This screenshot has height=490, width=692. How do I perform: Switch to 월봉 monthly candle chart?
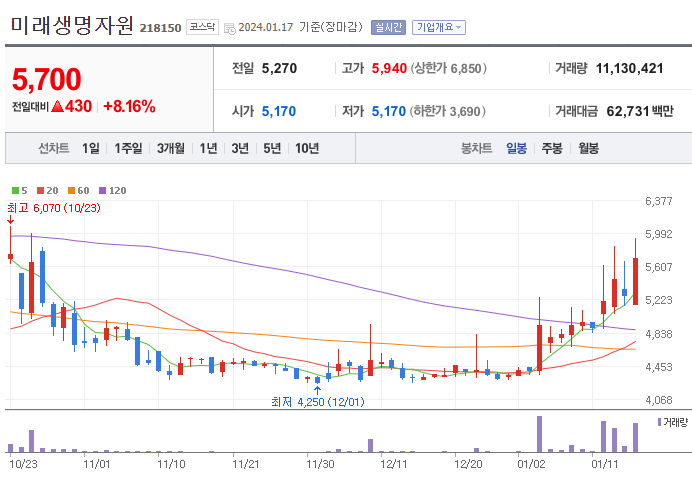click(589, 148)
